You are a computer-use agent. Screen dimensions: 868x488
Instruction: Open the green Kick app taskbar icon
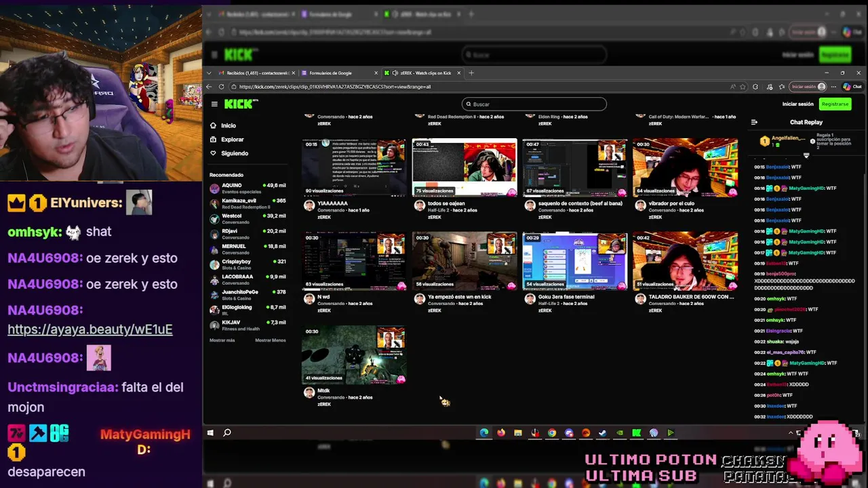tap(637, 432)
